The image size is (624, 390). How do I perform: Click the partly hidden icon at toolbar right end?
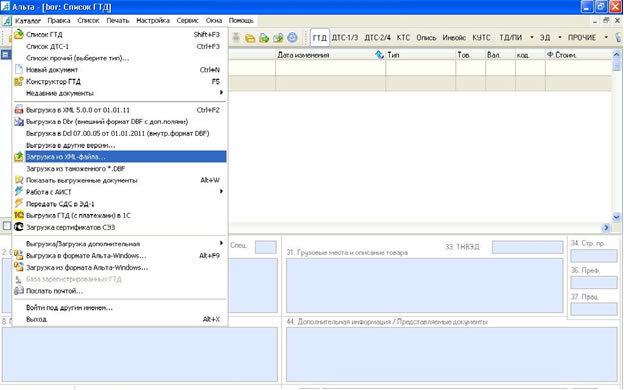pos(618,37)
